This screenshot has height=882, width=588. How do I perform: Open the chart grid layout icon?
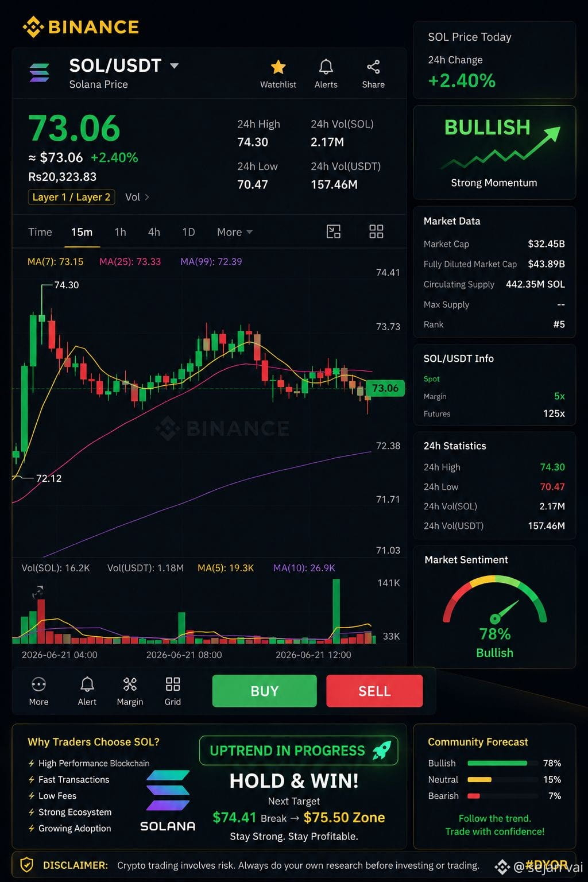376,231
